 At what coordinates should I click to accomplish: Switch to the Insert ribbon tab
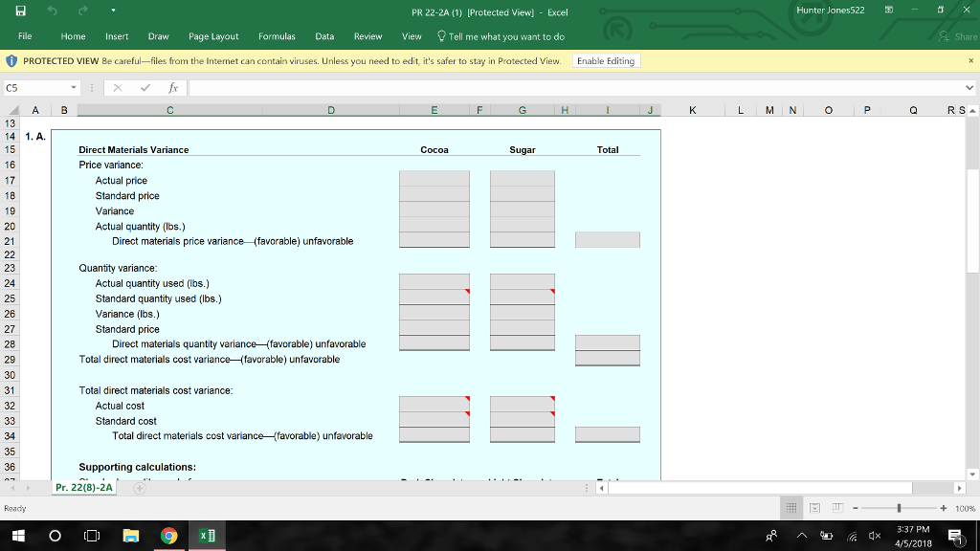coord(117,36)
